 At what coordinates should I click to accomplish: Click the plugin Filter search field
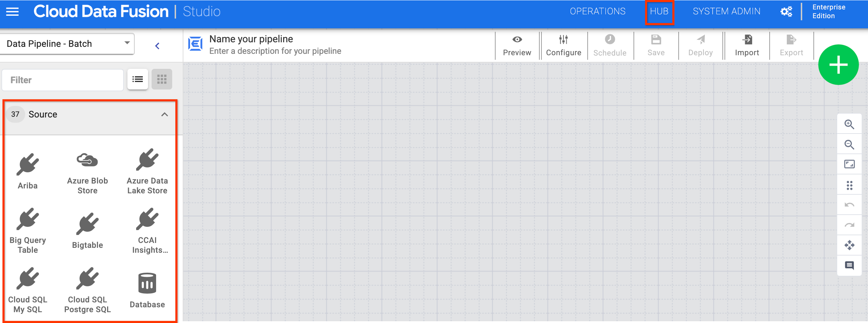coord(62,80)
